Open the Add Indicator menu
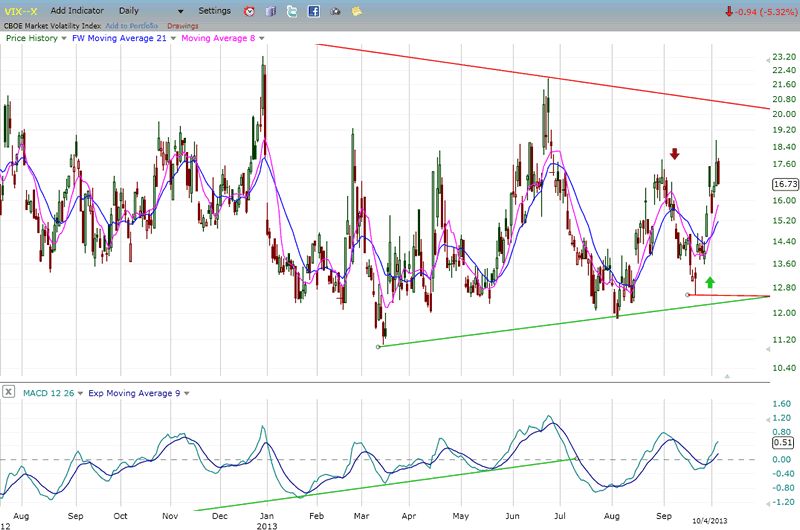 pyautogui.click(x=77, y=10)
